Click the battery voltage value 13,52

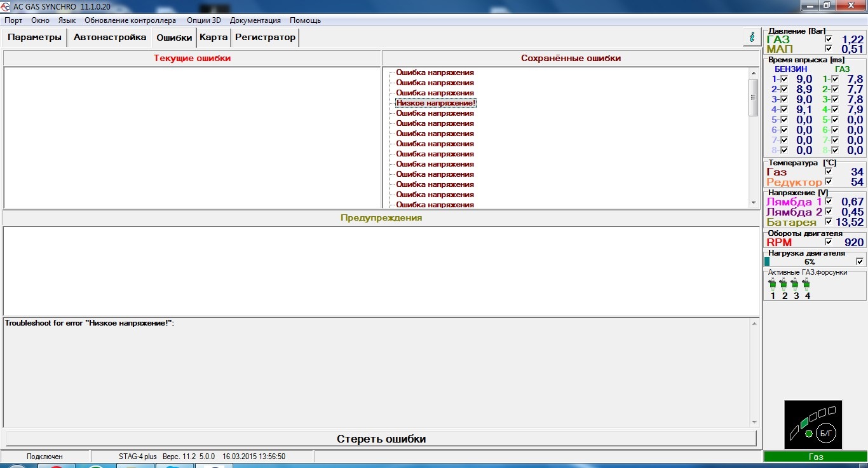tap(850, 223)
